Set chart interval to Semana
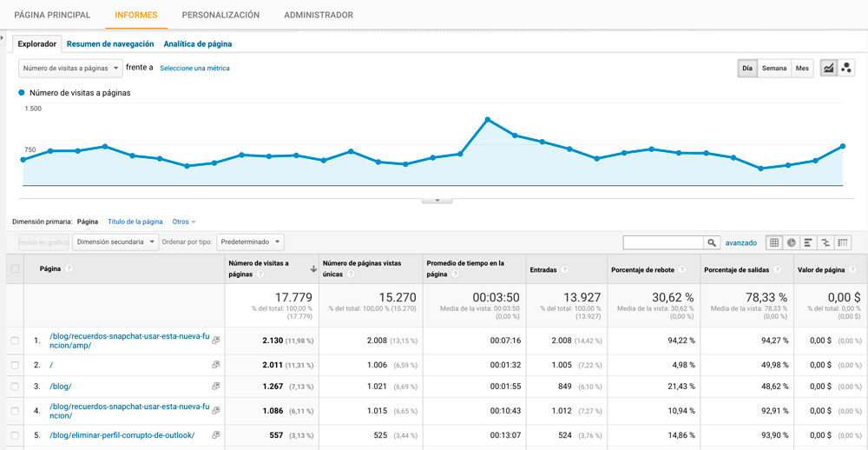This screenshot has width=868, height=450. coord(773,68)
